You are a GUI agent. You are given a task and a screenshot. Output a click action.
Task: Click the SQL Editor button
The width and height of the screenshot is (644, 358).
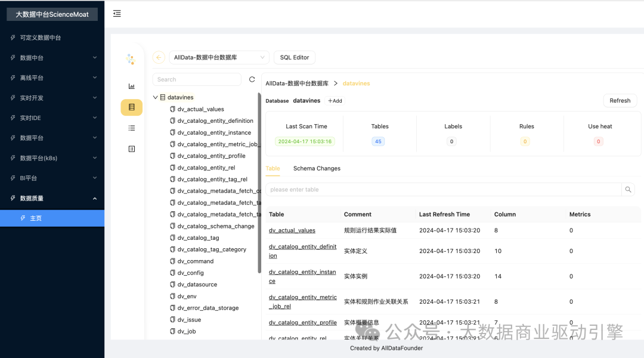tap(295, 57)
